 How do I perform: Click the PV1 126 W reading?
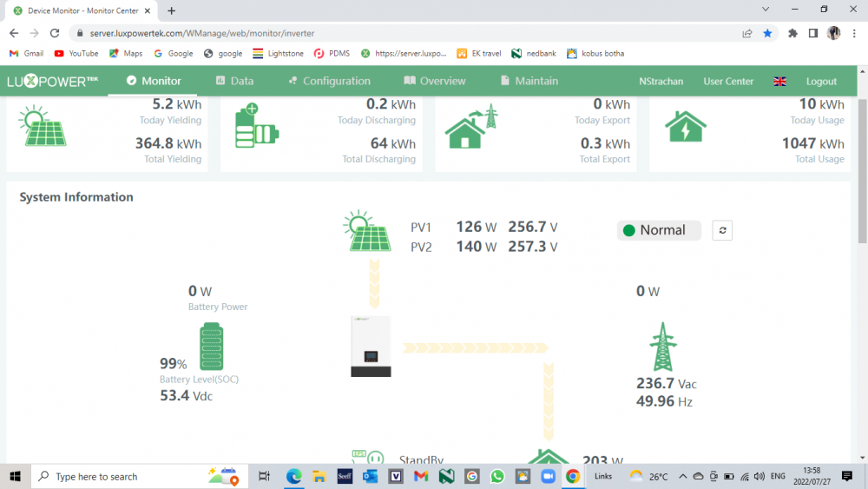pyautogui.click(x=476, y=227)
